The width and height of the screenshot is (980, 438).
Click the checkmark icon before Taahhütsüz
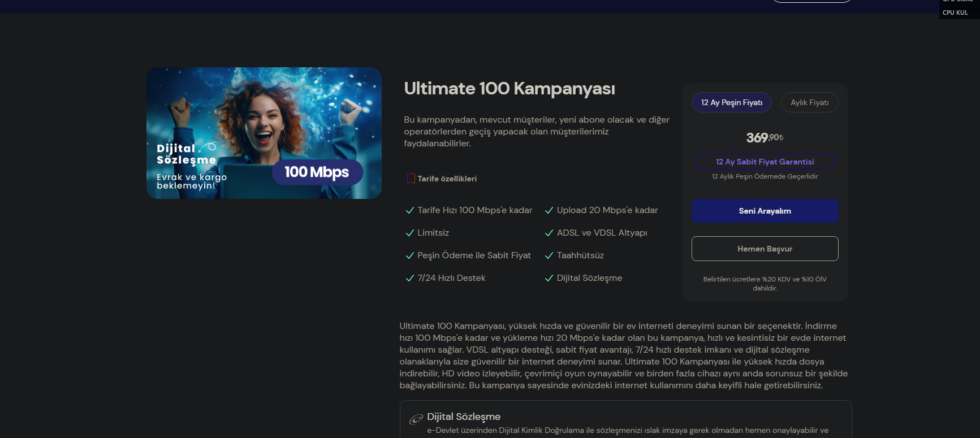(549, 255)
